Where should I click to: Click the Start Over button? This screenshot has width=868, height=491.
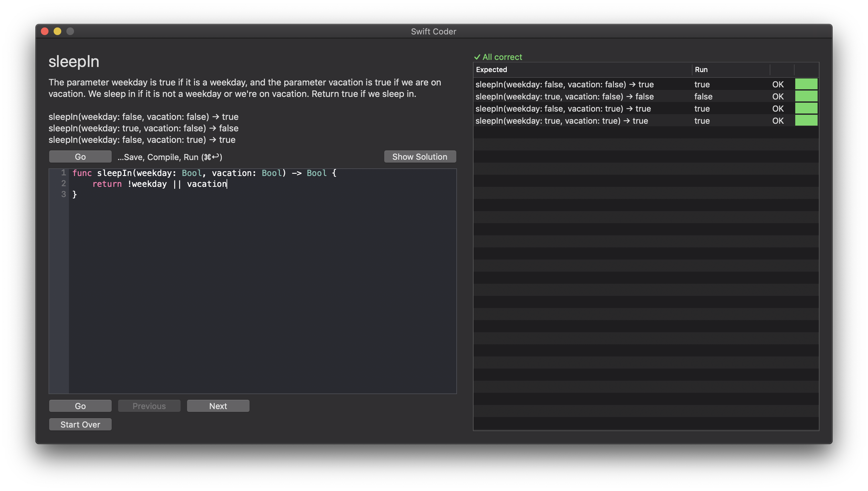[x=80, y=425]
